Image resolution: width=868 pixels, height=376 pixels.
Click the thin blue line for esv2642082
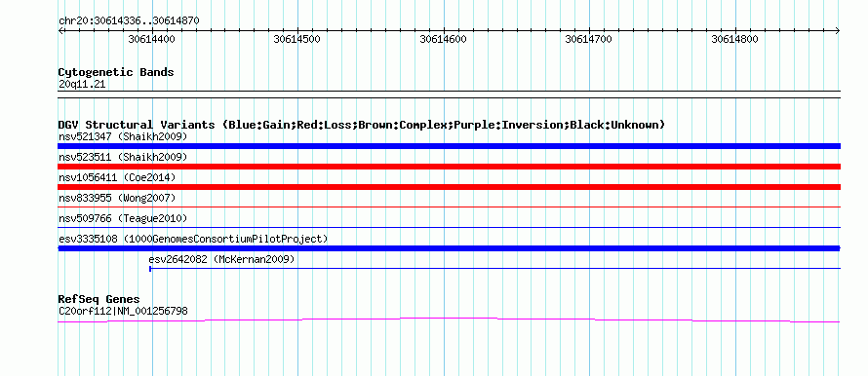494,269
